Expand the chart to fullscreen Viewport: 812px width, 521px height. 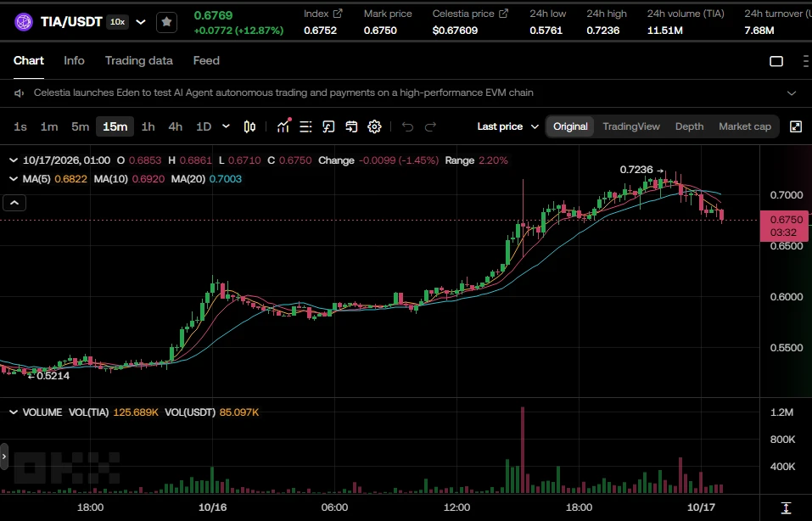pyautogui.click(x=796, y=126)
